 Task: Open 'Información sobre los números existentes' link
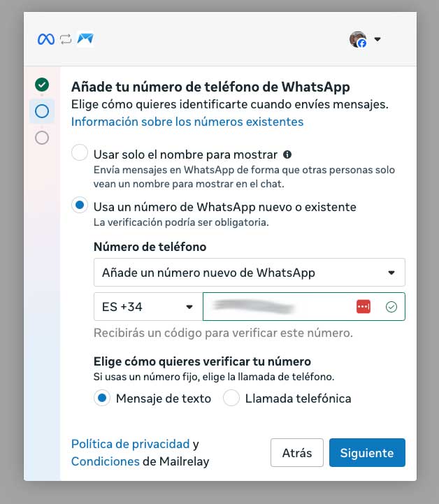[187, 122]
